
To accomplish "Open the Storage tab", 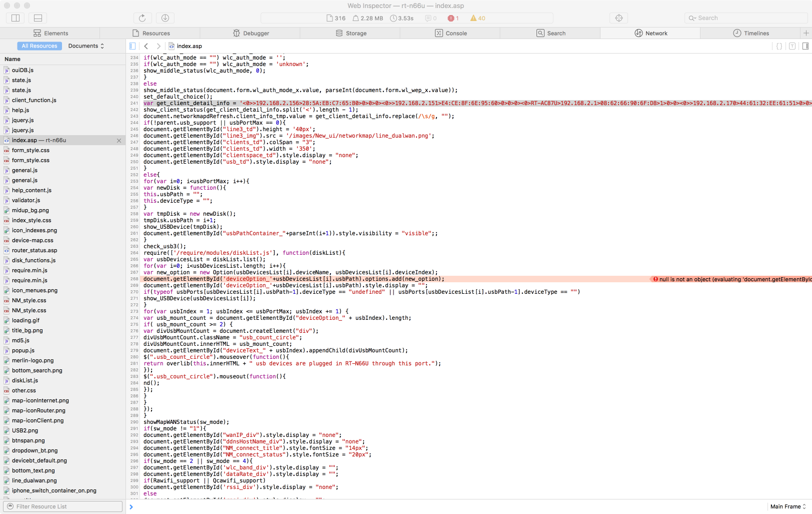I will tap(351, 33).
